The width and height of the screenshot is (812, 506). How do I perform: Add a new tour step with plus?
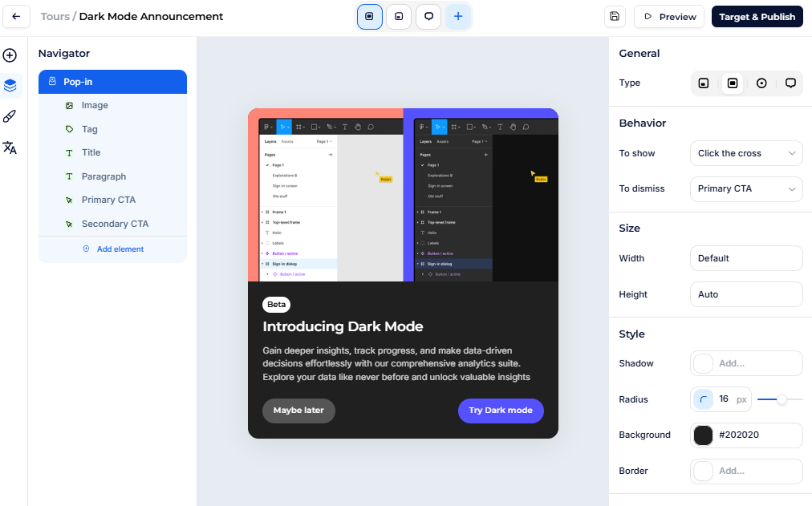point(458,17)
